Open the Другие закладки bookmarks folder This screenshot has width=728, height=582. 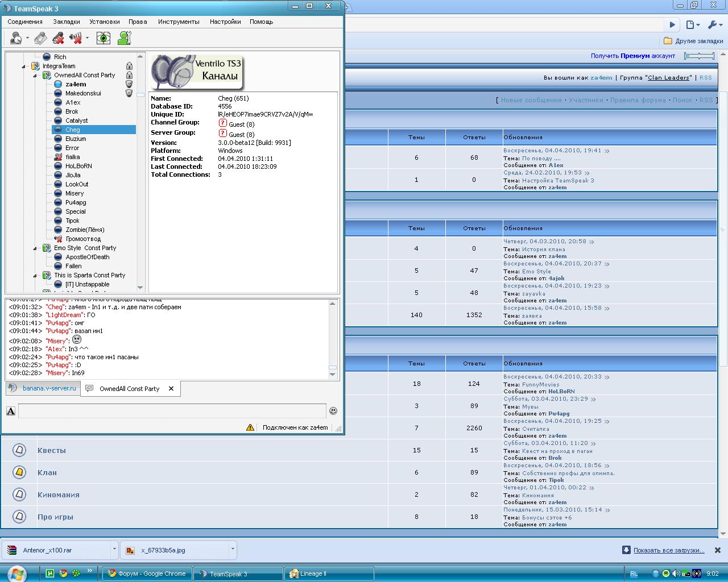693,41
